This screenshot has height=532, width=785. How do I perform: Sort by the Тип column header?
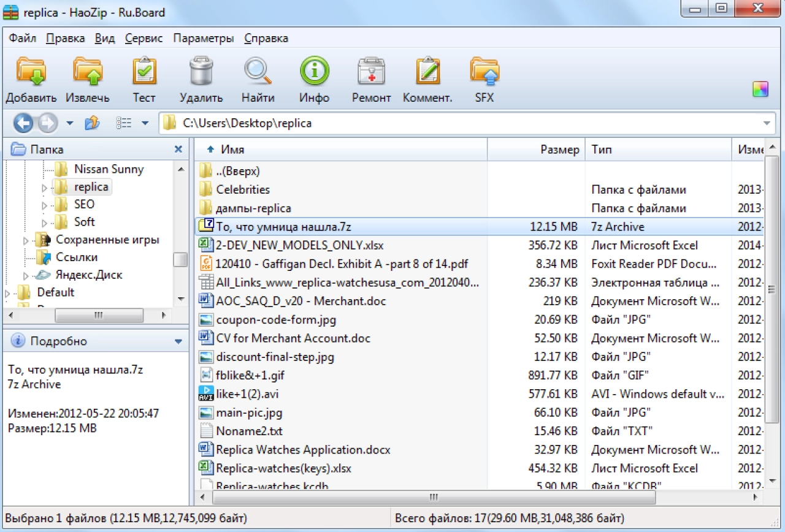pos(659,150)
